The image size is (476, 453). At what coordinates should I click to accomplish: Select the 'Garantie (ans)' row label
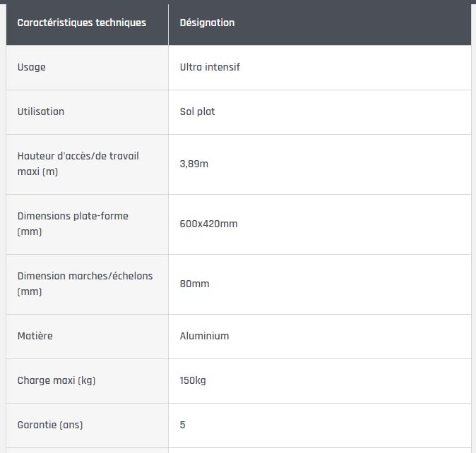[50, 425]
